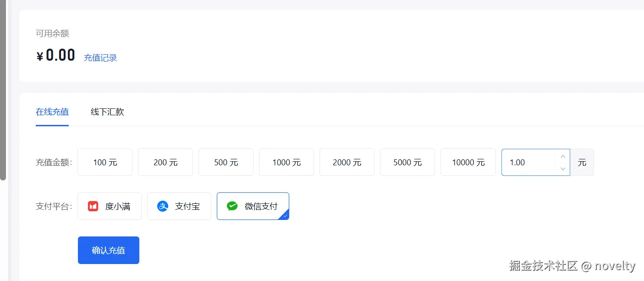
Task: Decrease custom amount with down arrow
Action: 563,169
